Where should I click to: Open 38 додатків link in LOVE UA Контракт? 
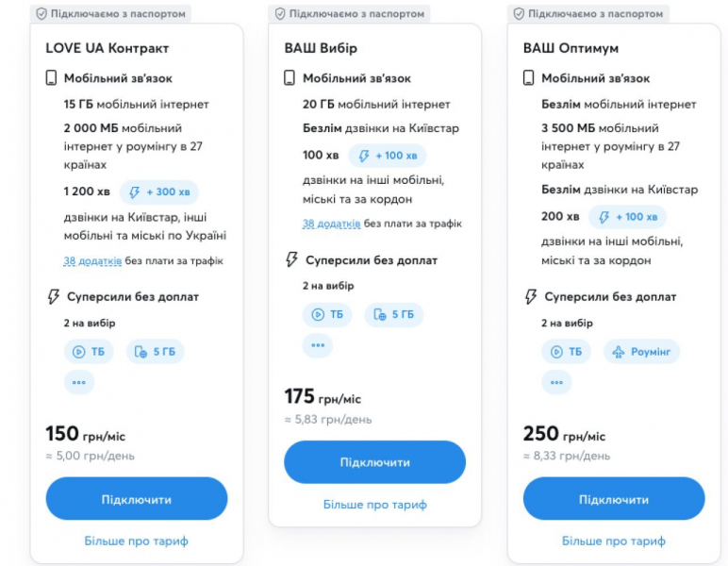coord(92,261)
